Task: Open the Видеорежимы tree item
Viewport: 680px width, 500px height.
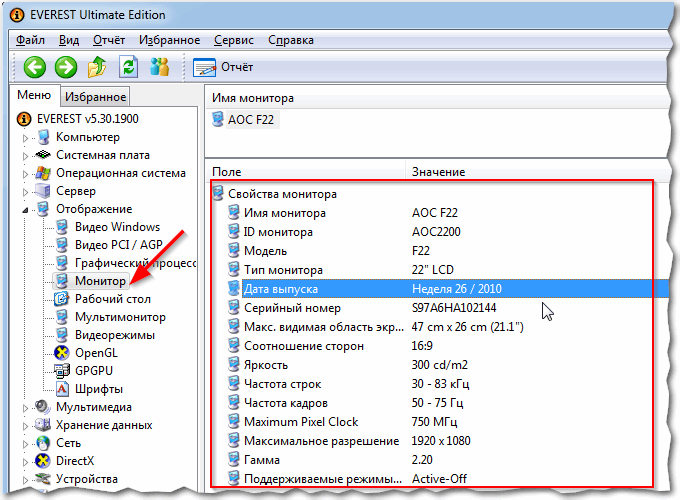Action: [x=114, y=334]
